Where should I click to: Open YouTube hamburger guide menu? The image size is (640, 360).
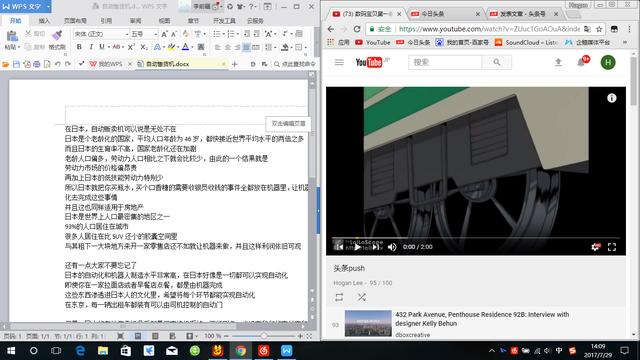pyautogui.click(x=339, y=62)
